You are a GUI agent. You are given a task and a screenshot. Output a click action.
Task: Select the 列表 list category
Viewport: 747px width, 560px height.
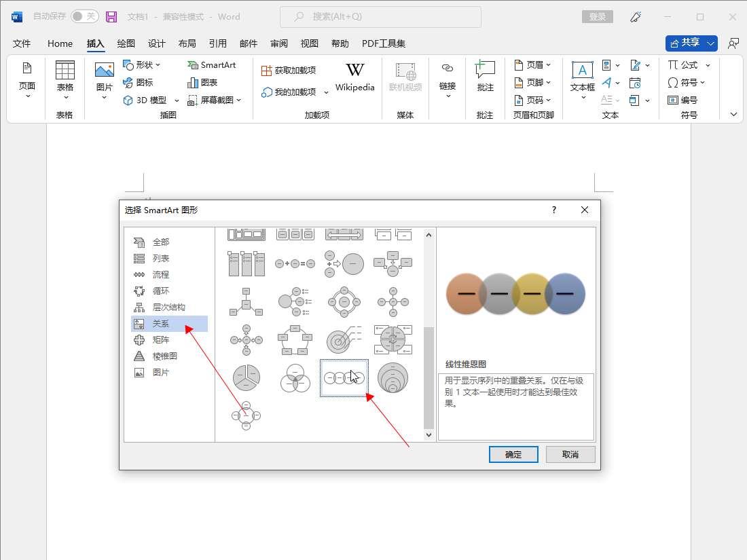170,258
